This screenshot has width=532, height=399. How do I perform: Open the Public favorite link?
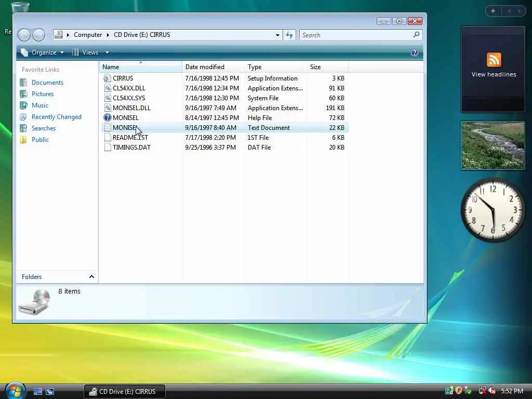(40, 140)
